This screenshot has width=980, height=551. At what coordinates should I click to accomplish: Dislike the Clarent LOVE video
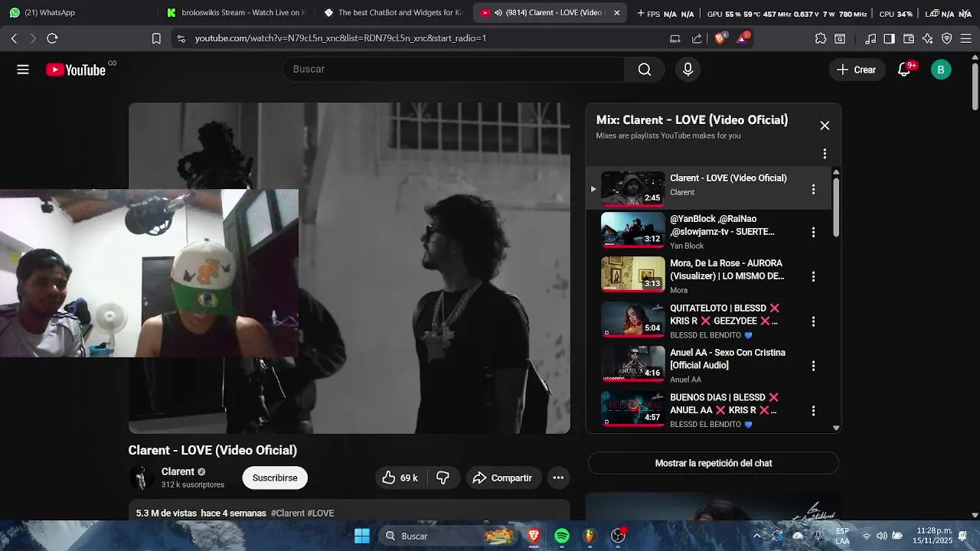443,478
